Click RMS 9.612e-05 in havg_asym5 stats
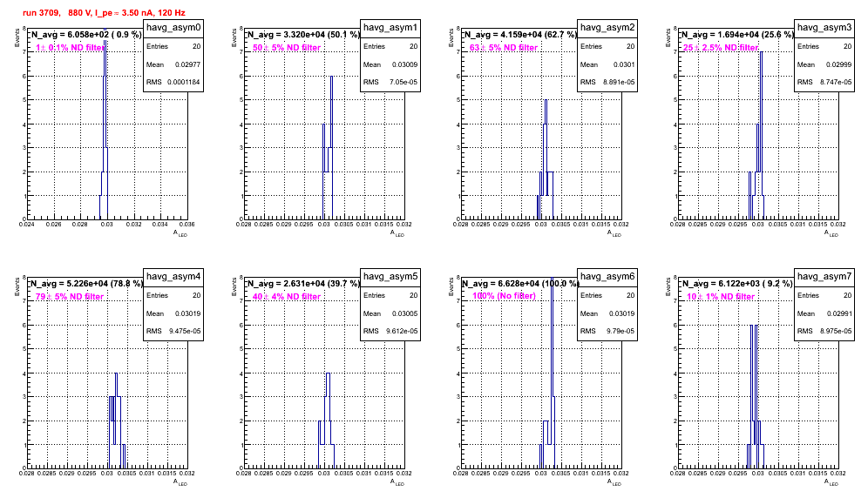Image resolution: width=868 pixels, height=498 pixels. point(390,332)
